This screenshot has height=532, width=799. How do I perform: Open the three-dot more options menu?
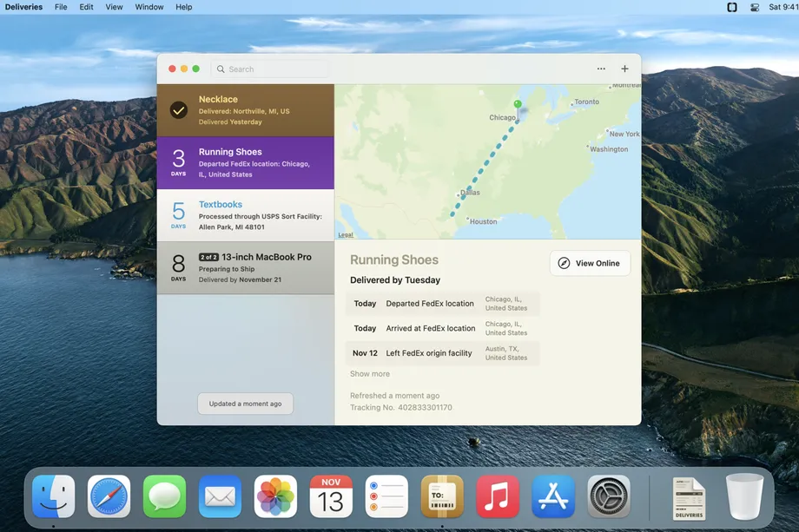pos(601,69)
